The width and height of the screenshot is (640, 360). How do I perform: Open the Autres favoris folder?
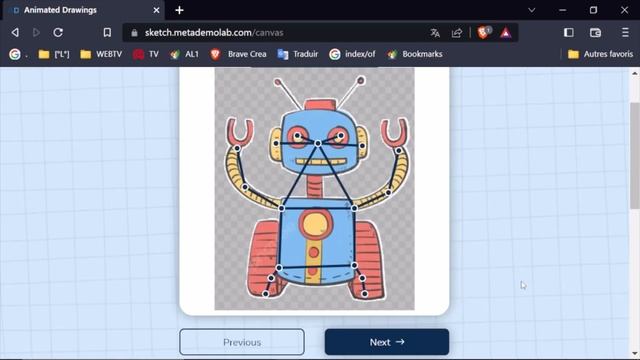click(600, 54)
